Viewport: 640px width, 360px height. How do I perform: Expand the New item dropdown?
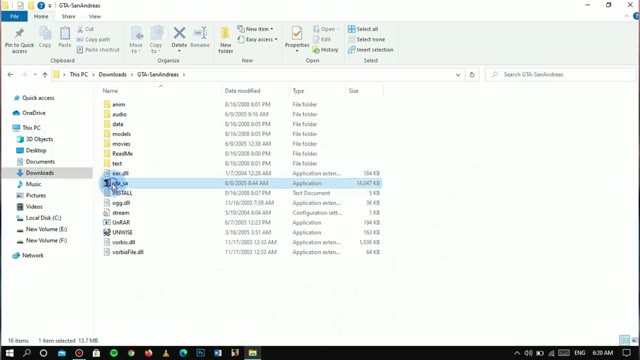[256, 29]
